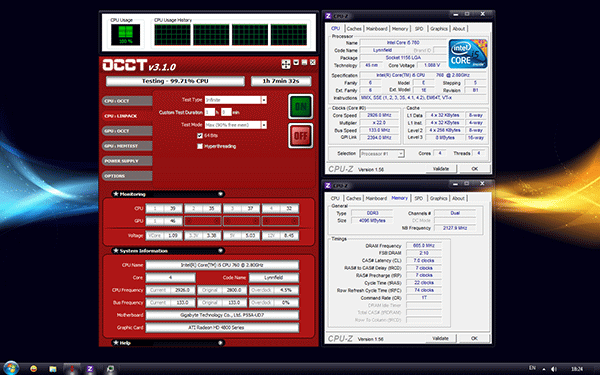
Task: Click OK in the processor CPU-Z window
Action: [474, 169]
